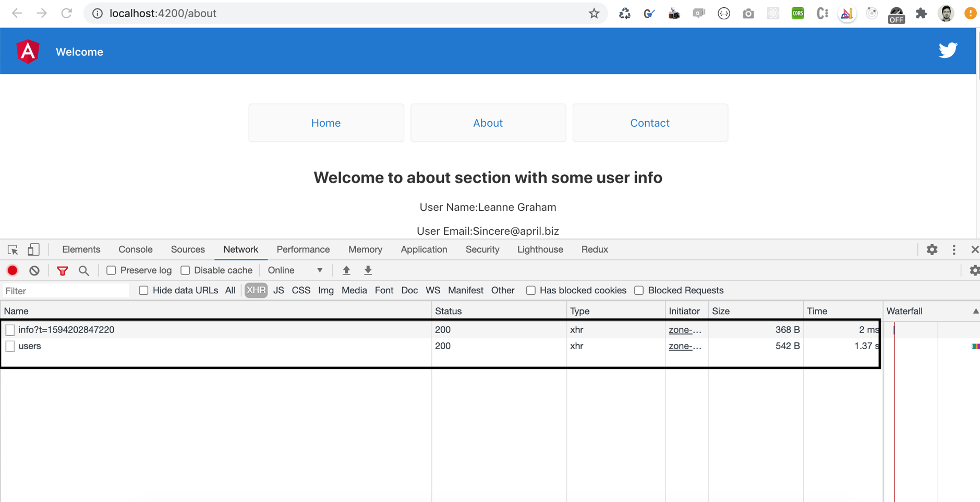Switch to the Redux tab
Viewport: 980px width, 502px height.
pos(594,249)
